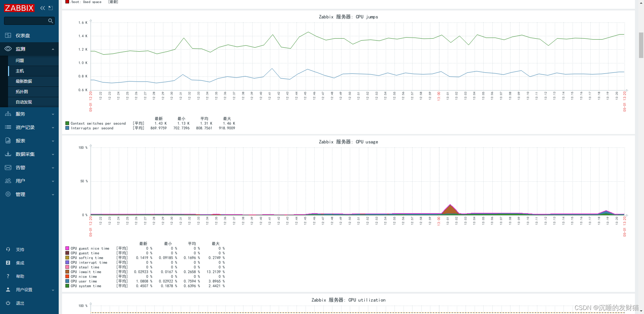
Task: Click the 监测 menu label
Action: click(20, 49)
